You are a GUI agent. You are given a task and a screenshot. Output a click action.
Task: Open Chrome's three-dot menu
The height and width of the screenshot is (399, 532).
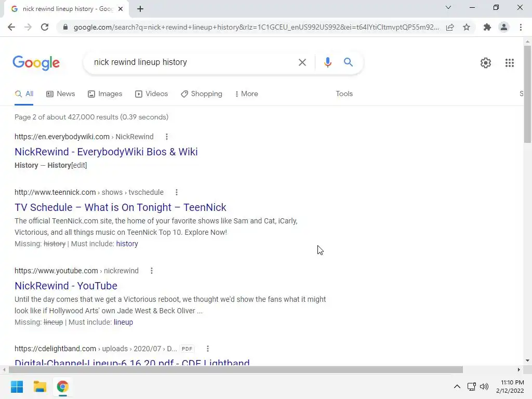coord(521,27)
